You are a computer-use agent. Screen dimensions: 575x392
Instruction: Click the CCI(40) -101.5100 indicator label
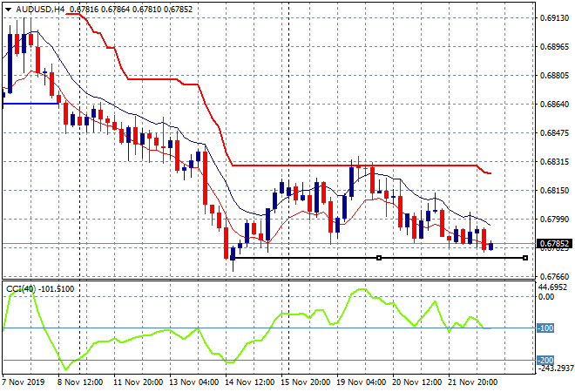tap(40, 289)
